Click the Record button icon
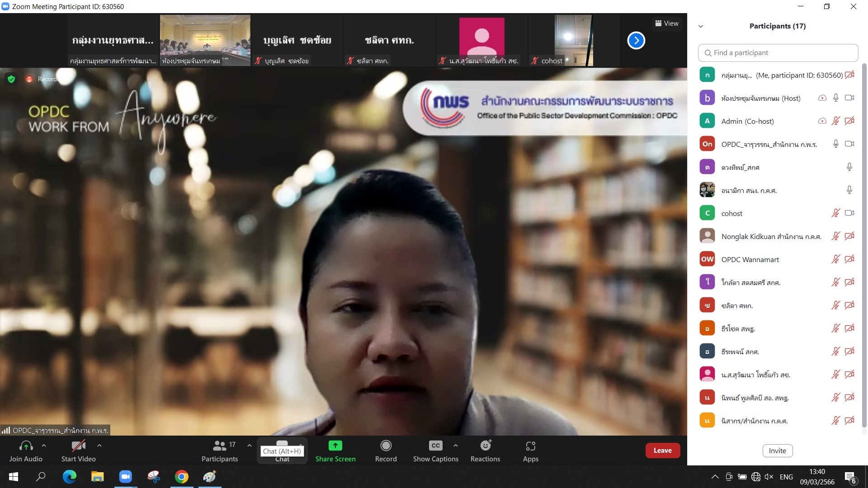 pos(386,446)
